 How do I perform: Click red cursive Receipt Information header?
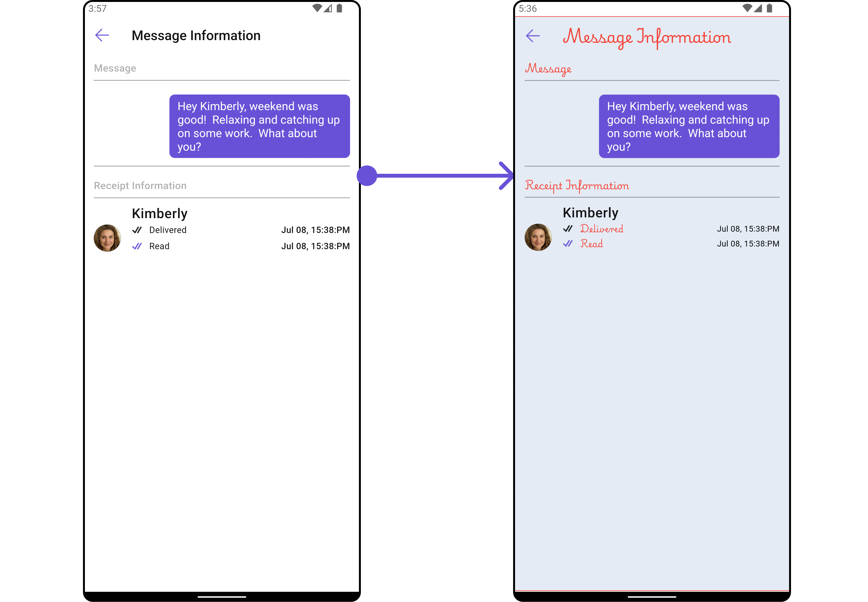pos(577,186)
